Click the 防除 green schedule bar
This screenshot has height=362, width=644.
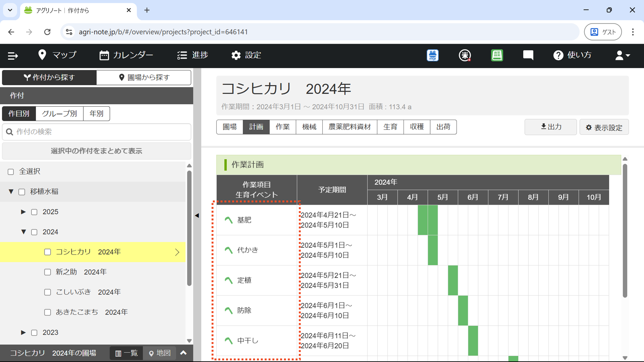pyautogui.click(x=463, y=311)
